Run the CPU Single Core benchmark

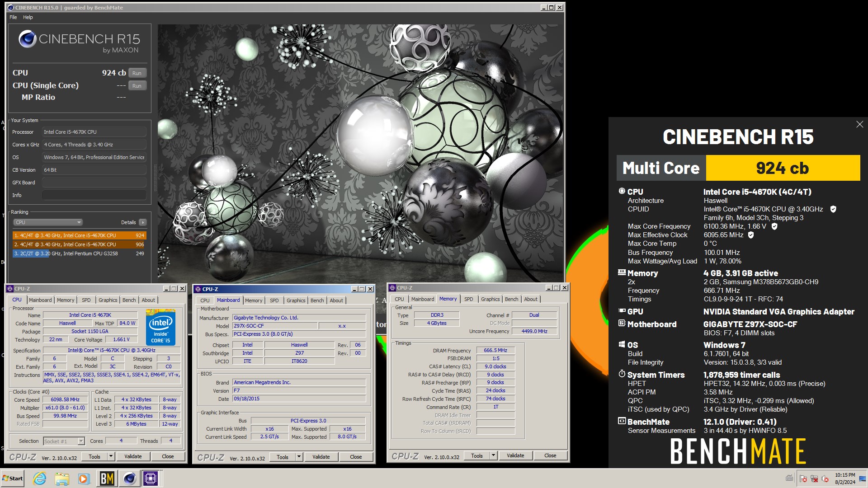137,85
